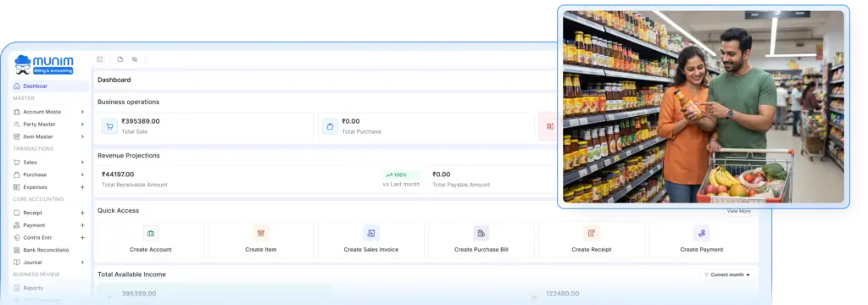The width and height of the screenshot is (868, 305).
Task: Click the Receipt icon in the sidebar
Action: pyautogui.click(x=17, y=213)
